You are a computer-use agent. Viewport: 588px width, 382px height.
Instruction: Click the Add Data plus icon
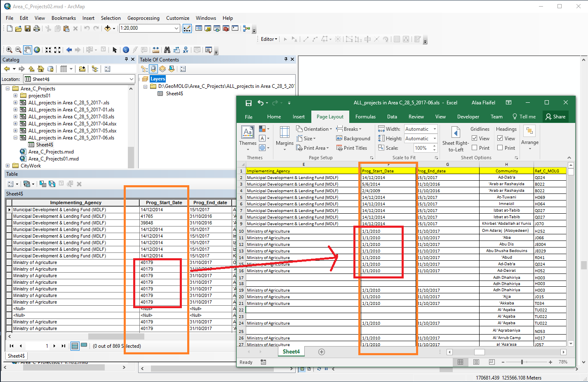108,28
